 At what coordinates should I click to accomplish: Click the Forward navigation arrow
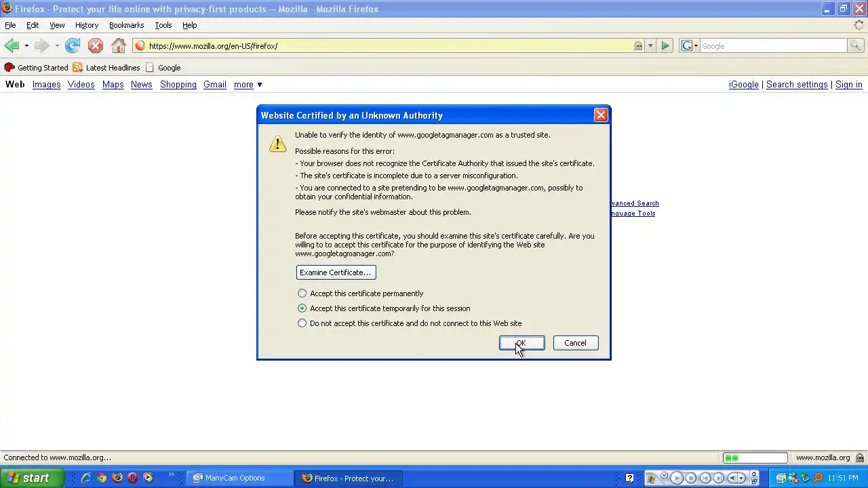point(42,45)
